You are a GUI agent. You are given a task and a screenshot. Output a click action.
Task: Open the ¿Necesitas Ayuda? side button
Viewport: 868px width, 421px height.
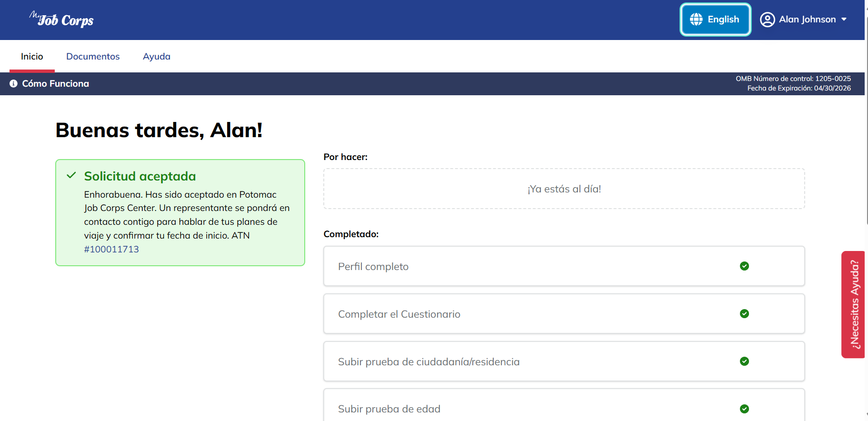[854, 304]
